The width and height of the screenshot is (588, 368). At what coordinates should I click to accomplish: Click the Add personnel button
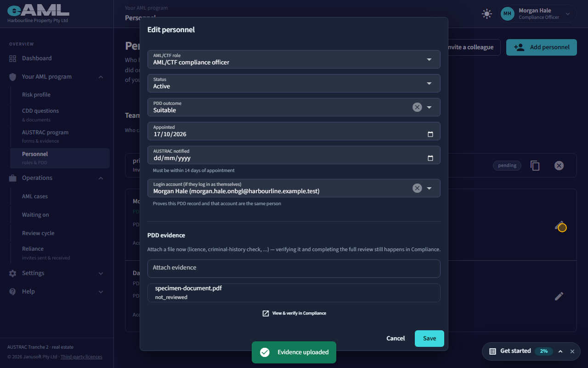coord(542,47)
